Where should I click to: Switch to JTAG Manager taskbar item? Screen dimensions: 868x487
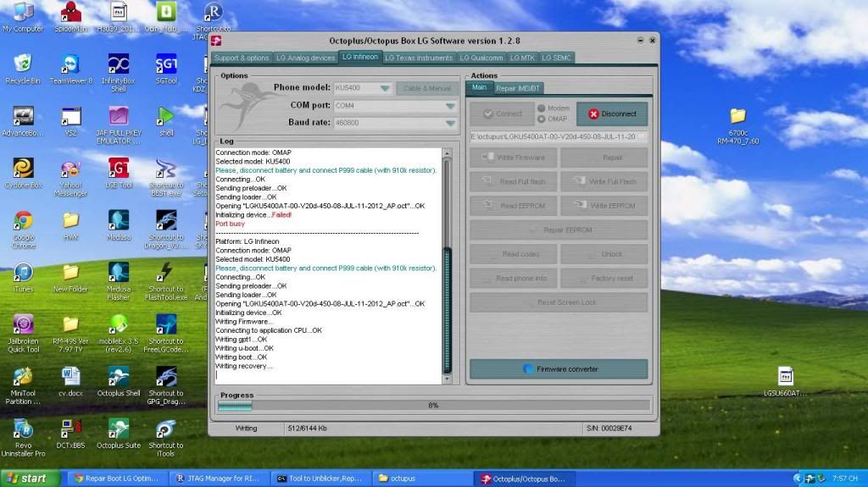point(220,479)
